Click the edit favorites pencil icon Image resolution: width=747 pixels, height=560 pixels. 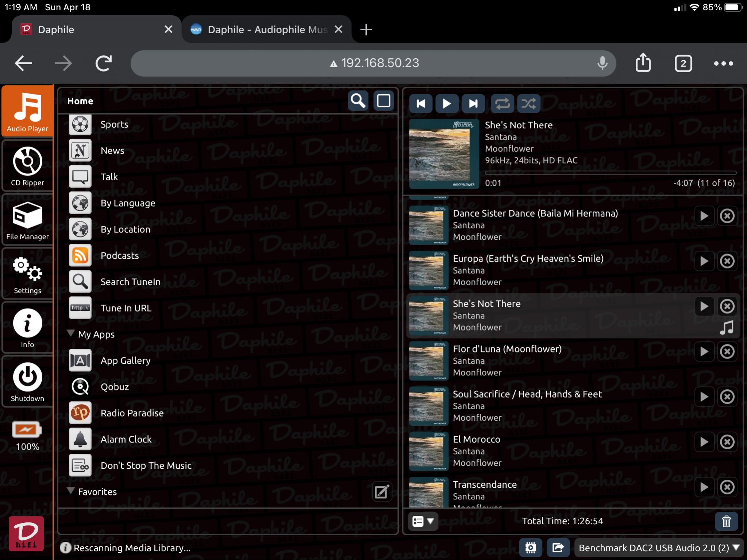382,492
